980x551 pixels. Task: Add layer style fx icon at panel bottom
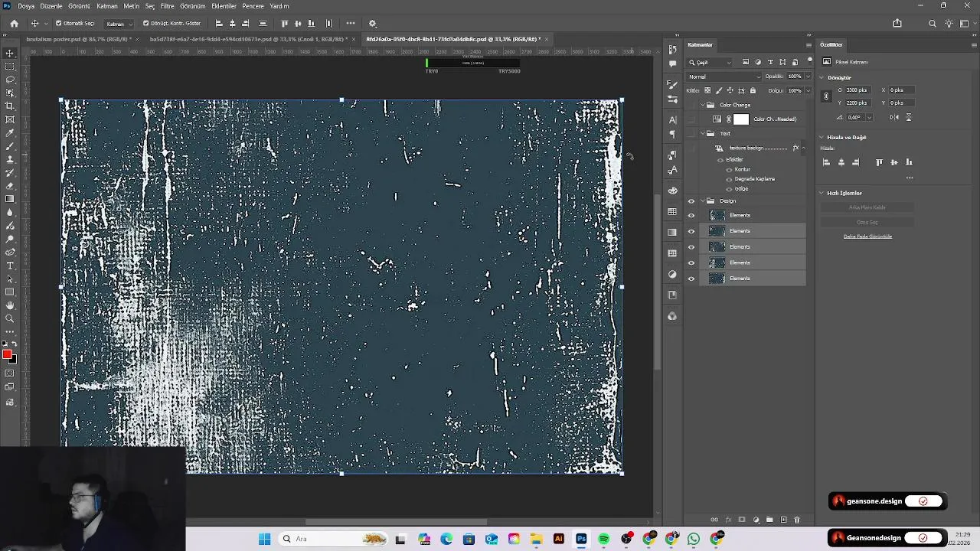[728, 520]
